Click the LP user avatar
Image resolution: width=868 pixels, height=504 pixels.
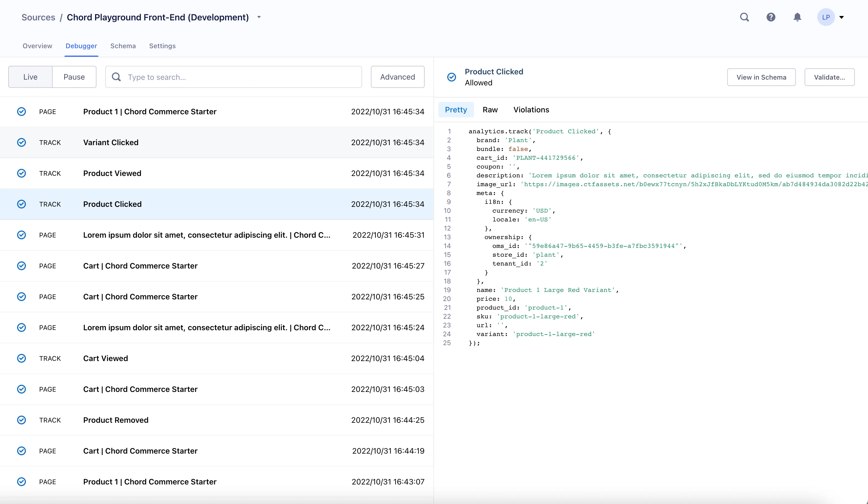click(x=826, y=17)
